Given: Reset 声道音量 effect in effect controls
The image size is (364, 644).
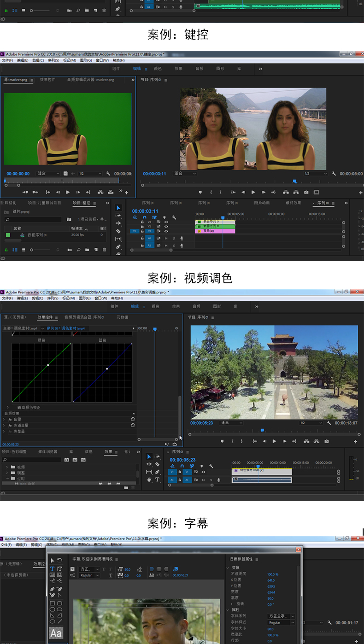Looking at the screenshot, I should coord(133,425).
